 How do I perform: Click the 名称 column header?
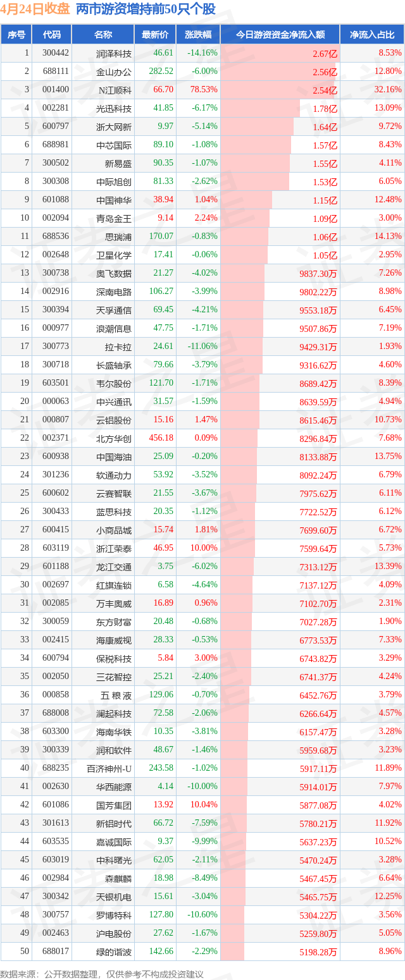[x=103, y=35]
